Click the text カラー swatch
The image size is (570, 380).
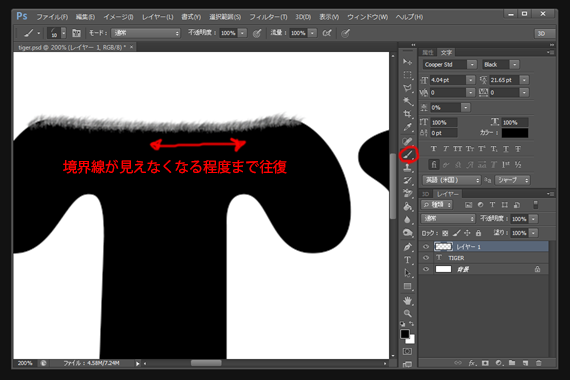point(515,133)
